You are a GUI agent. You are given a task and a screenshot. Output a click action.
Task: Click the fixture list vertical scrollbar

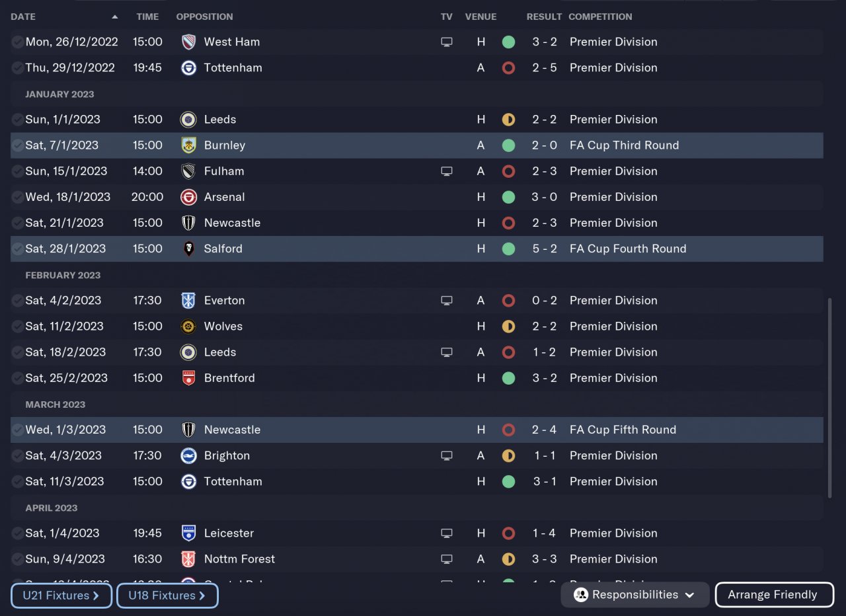click(829, 398)
